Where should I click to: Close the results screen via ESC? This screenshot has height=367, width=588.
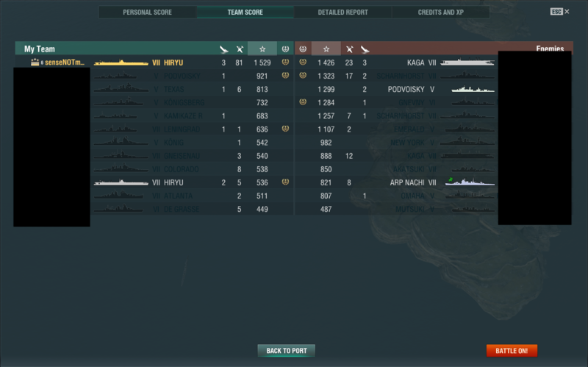click(x=560, y=12)
